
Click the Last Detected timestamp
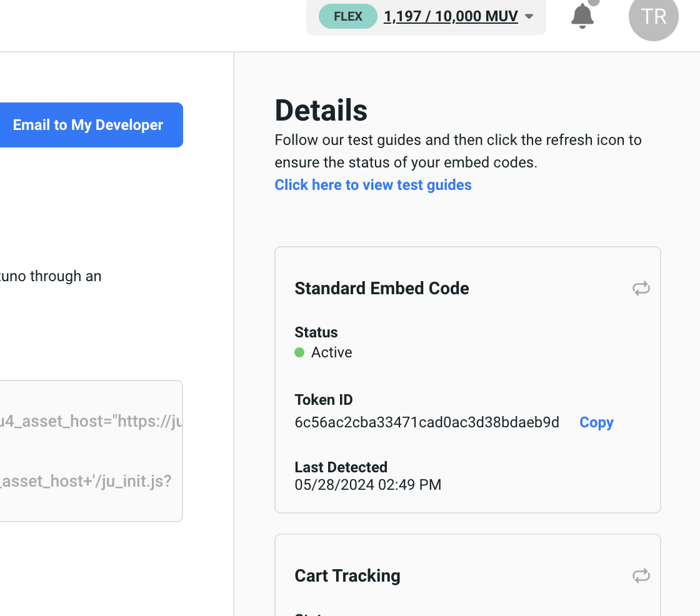[367, 485]
